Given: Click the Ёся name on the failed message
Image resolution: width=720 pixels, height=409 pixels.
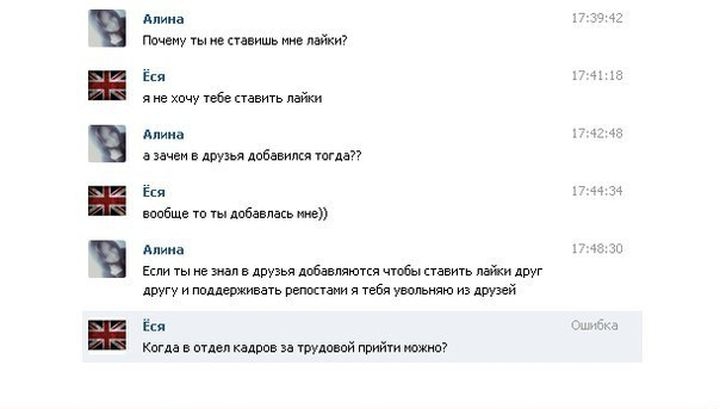Looking at the screenshot, I should (154, 326).
